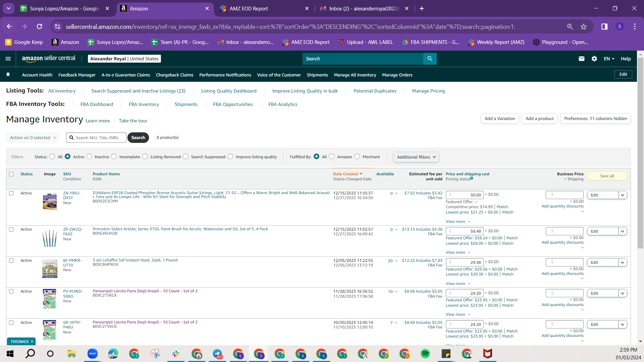Open the tab search chevron button
644x362 pixels.
[8, 8]
